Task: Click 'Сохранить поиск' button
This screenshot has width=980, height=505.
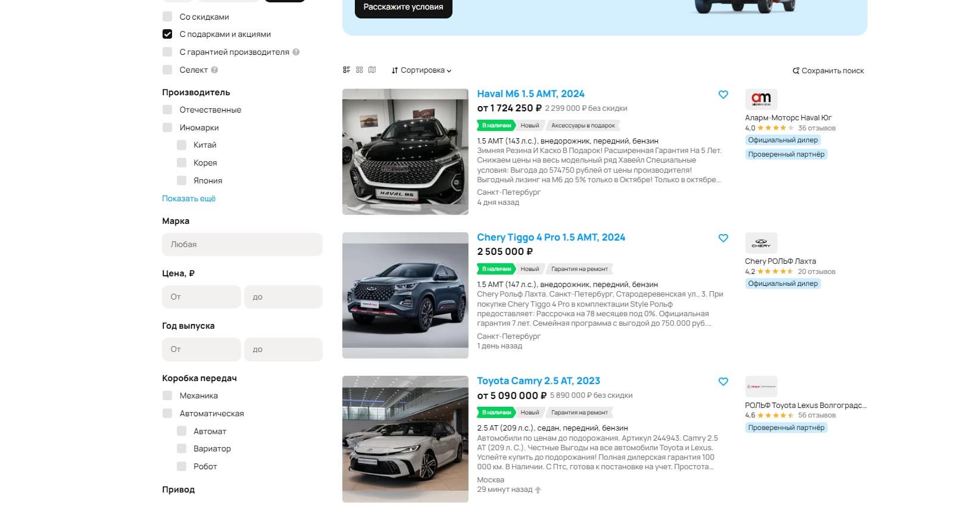Action: [x=828, y=71]
